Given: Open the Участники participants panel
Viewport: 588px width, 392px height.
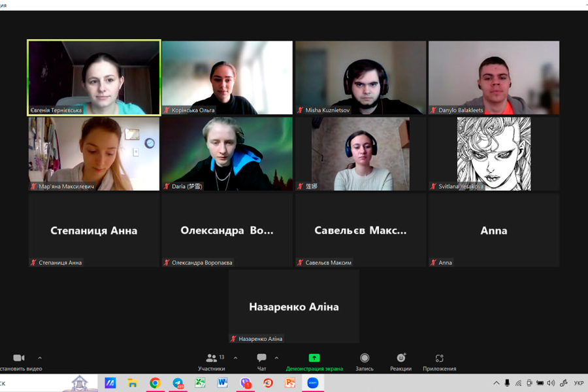Looking at the screenshot, I should point(212,362).
